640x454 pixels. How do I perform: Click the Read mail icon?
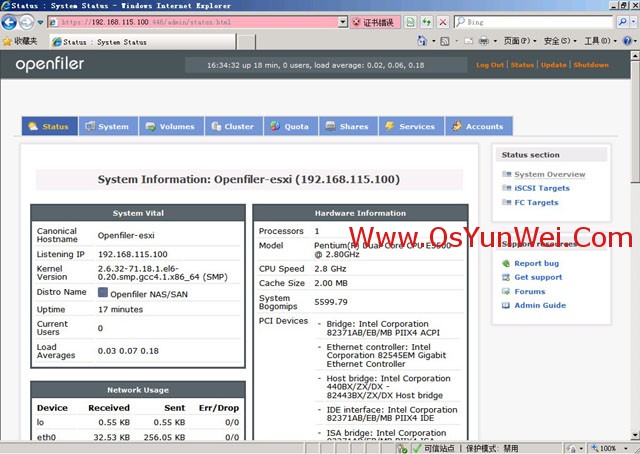pyautogui.click(x=469, y=41)
